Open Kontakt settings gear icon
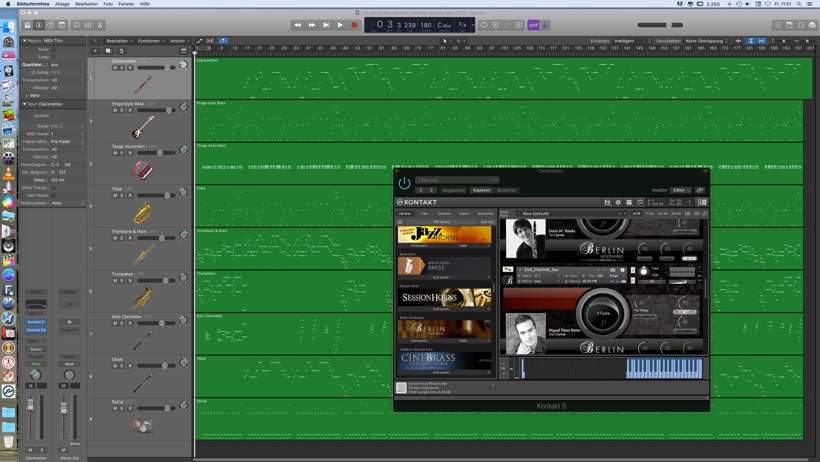 coord(618,202)
